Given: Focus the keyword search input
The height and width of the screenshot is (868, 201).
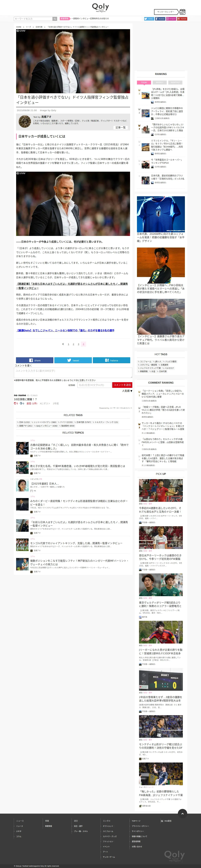Looking at the screenshot, I should [33, 19].
